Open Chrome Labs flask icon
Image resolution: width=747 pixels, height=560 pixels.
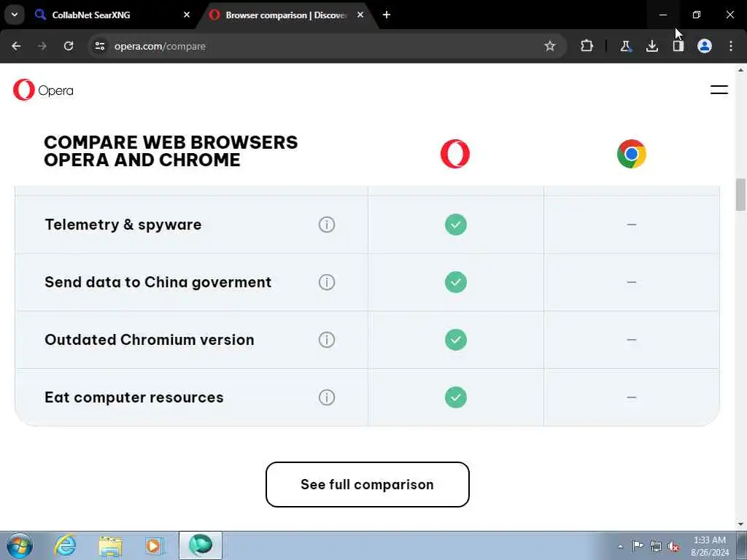point(625,46)
